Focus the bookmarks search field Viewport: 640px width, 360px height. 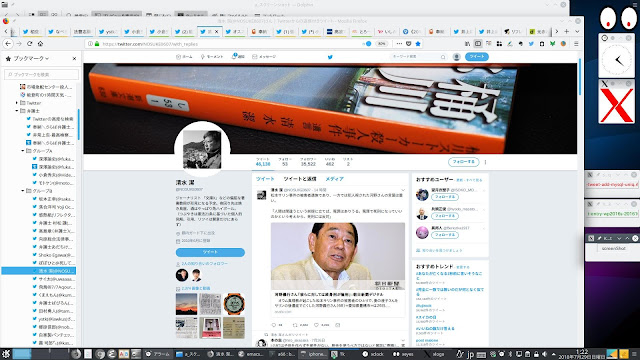click(42, 74)
